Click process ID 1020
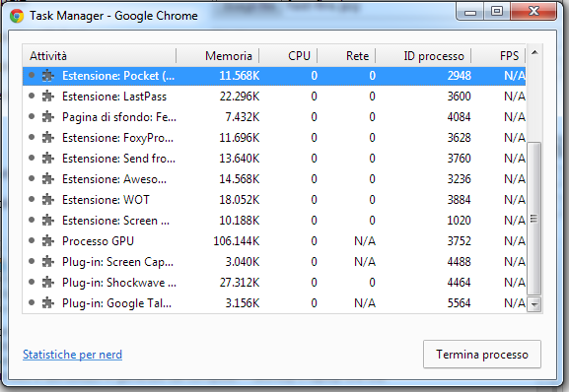 point(460,221)
